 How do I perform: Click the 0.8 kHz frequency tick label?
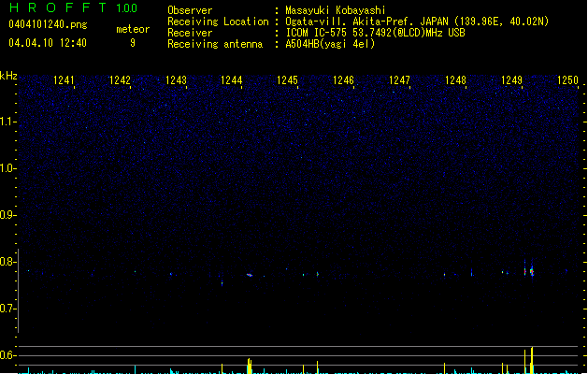coord(7,262)
